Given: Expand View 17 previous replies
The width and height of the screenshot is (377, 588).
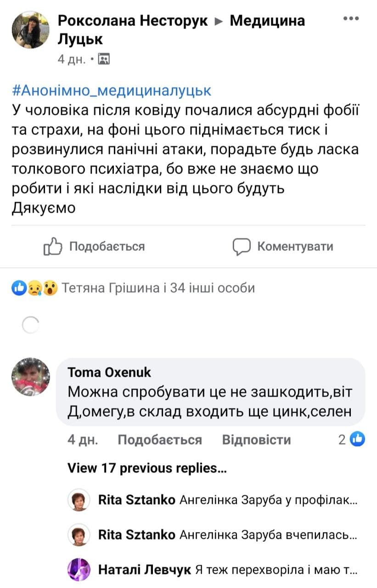Looking at the screenshot, I should [147, 468].
